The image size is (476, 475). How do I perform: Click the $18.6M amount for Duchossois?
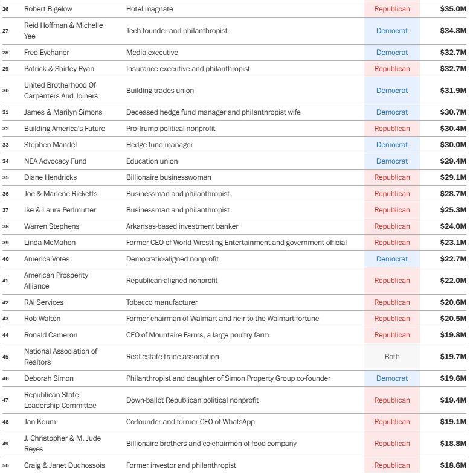point(452,465)
